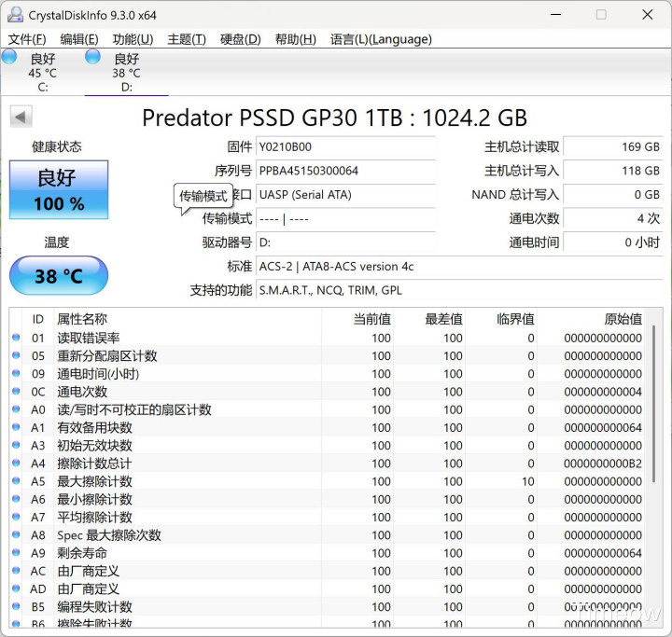Click the 序列号 serial number field
The height and width of the screenshot is (637, 672).
[x=345, y=171]
